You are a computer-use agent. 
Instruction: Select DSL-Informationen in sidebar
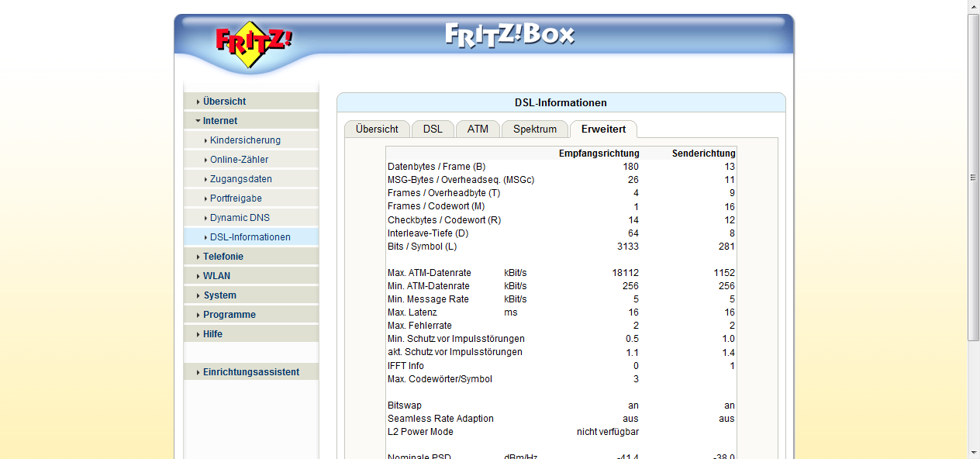coord(250,237)
